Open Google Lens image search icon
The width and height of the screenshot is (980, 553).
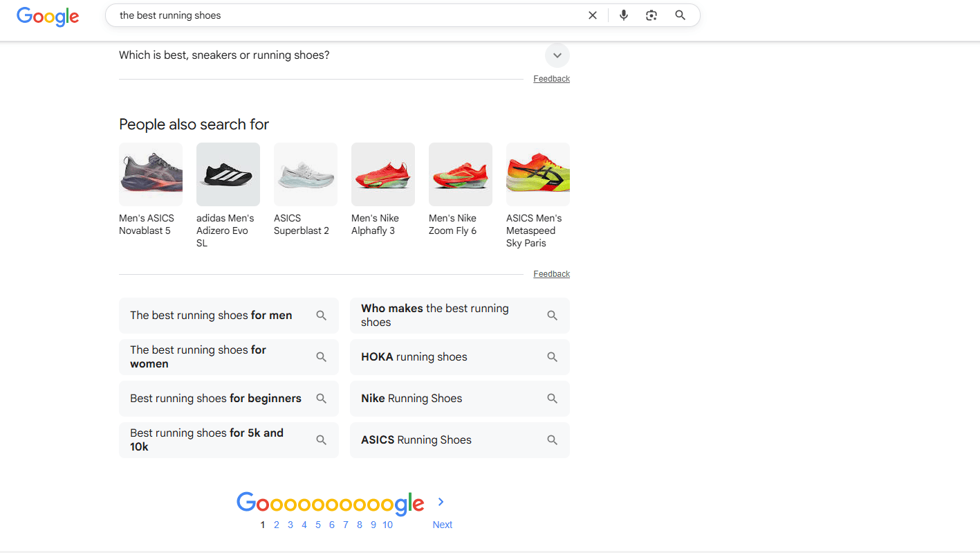651,15
